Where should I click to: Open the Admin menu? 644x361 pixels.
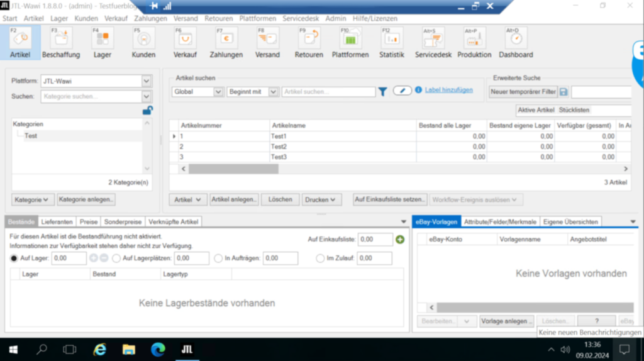click(x=336, y=18)
